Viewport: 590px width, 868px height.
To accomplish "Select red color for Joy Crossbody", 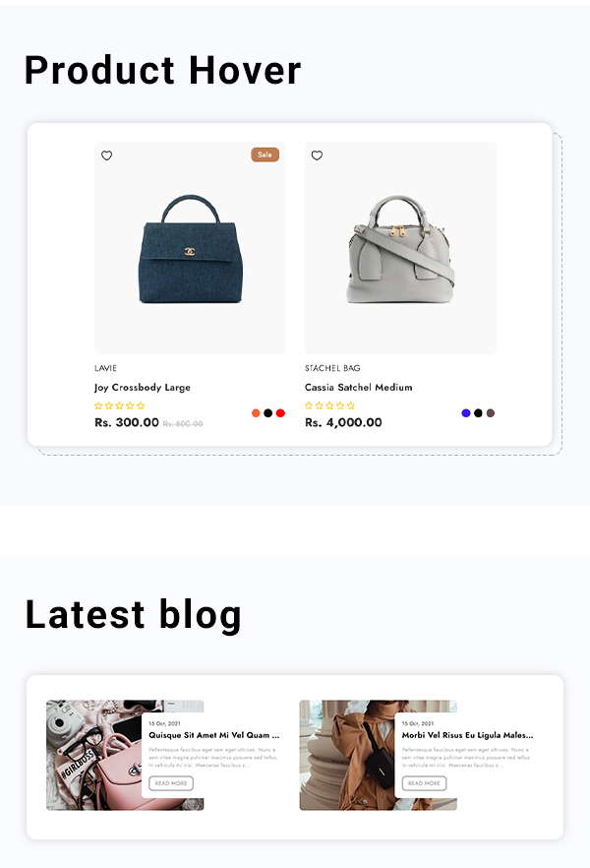I will click(280, 413).
